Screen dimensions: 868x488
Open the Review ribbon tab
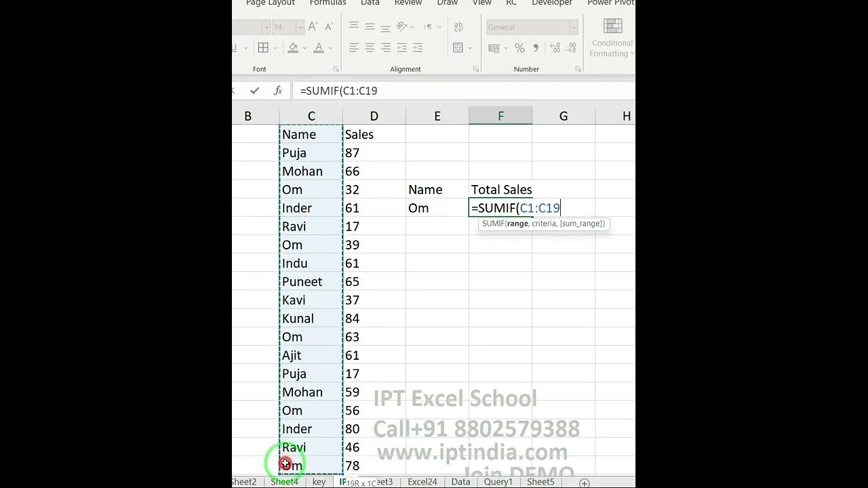pyautogui.click(x=408, y=3)
